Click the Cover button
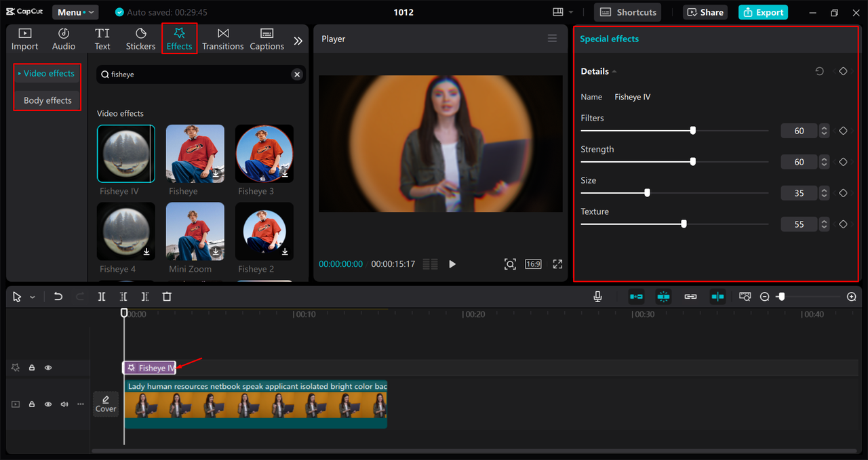This screenshot has height=460, width=868. 106,404
